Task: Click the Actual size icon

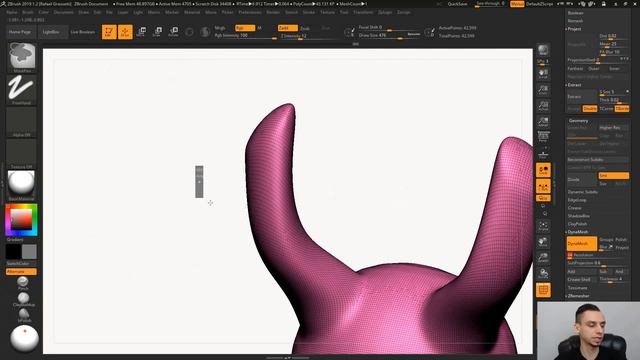Action: [x=543, y=106]
